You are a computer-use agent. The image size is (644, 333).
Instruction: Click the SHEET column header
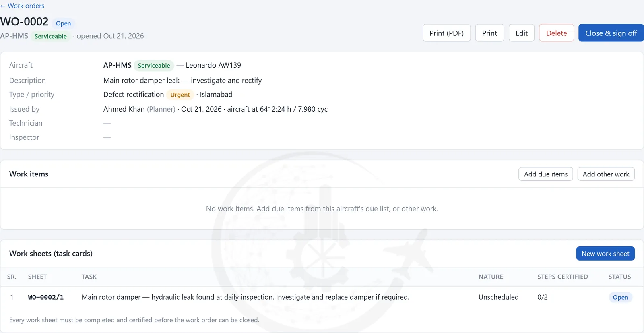point(37,277)
